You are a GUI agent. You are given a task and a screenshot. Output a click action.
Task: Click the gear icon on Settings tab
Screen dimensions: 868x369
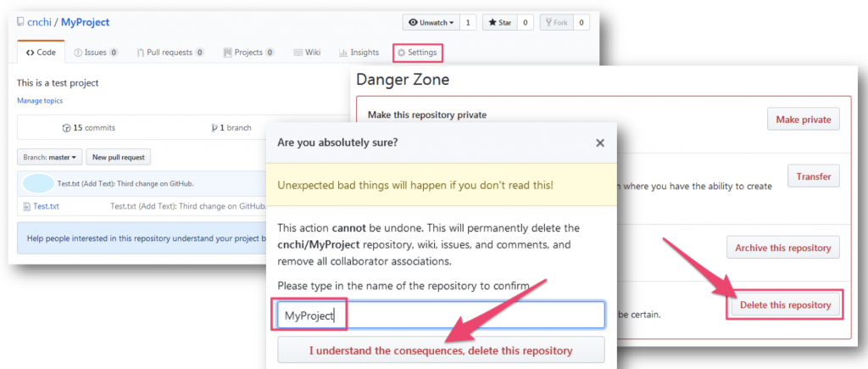click(401, 53)
